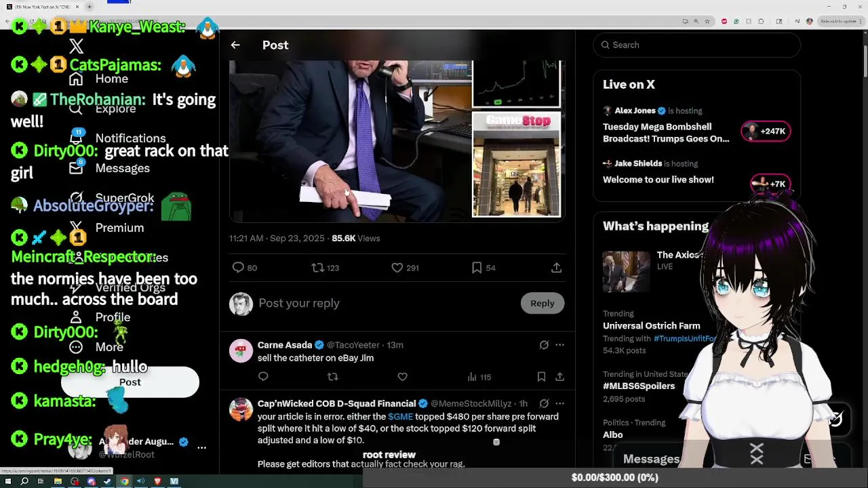The image size is (868, 488).
Task: Click Grok icon on Cap'nWicked reply
Action: (544, 404)
